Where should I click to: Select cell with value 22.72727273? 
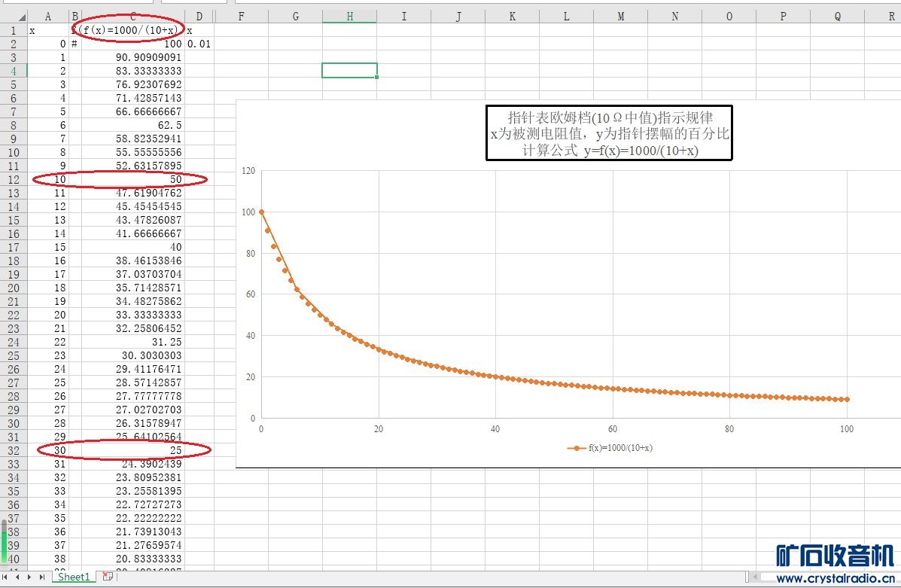click(x=132, y=504)
